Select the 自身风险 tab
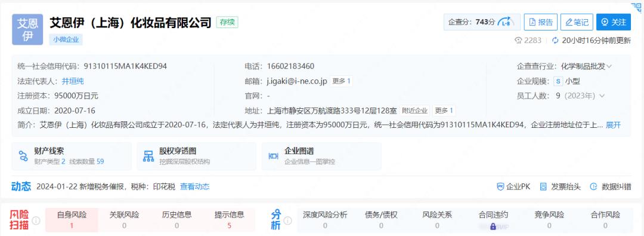644x236 pixels. 72,220
